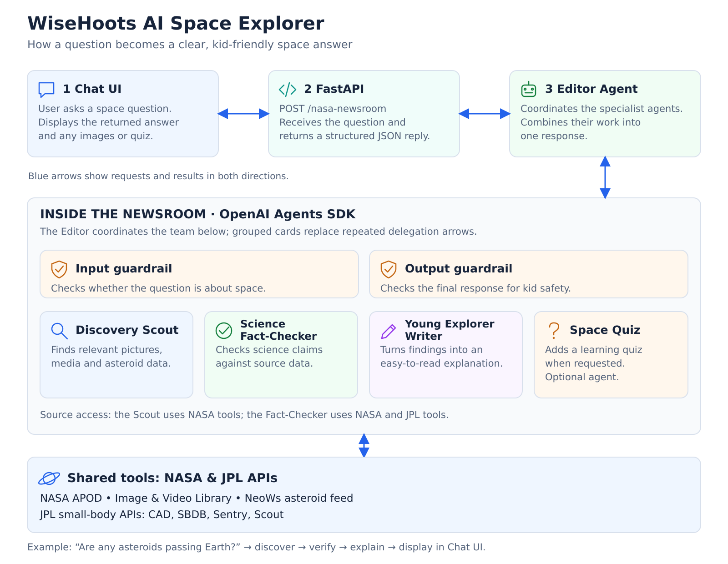Click 'Coordinates the specialist agents.' line

(602, 109)
